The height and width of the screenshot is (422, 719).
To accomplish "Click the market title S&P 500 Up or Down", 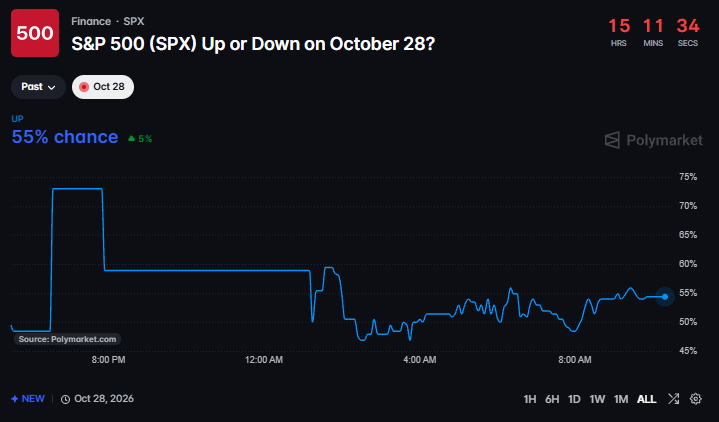I will pyautogui.click(x=253, y=44).
